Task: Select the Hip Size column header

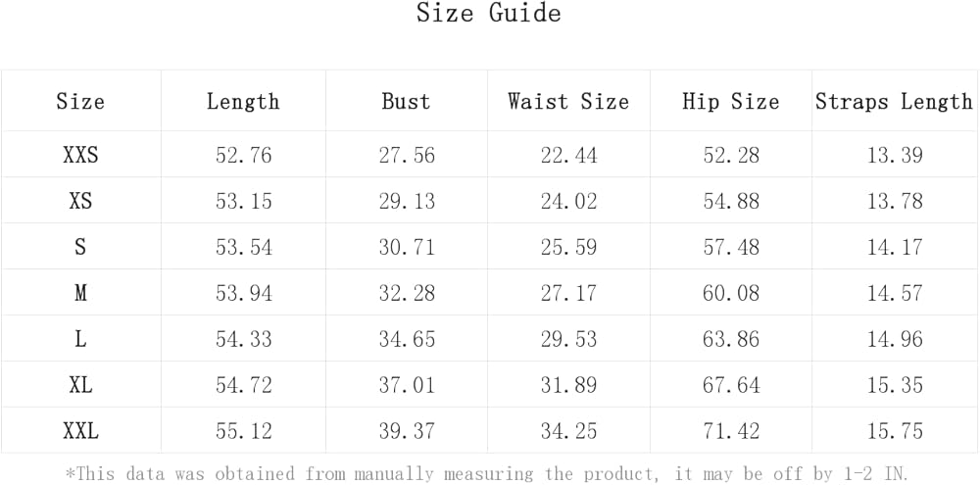Action: coord(731,102)
